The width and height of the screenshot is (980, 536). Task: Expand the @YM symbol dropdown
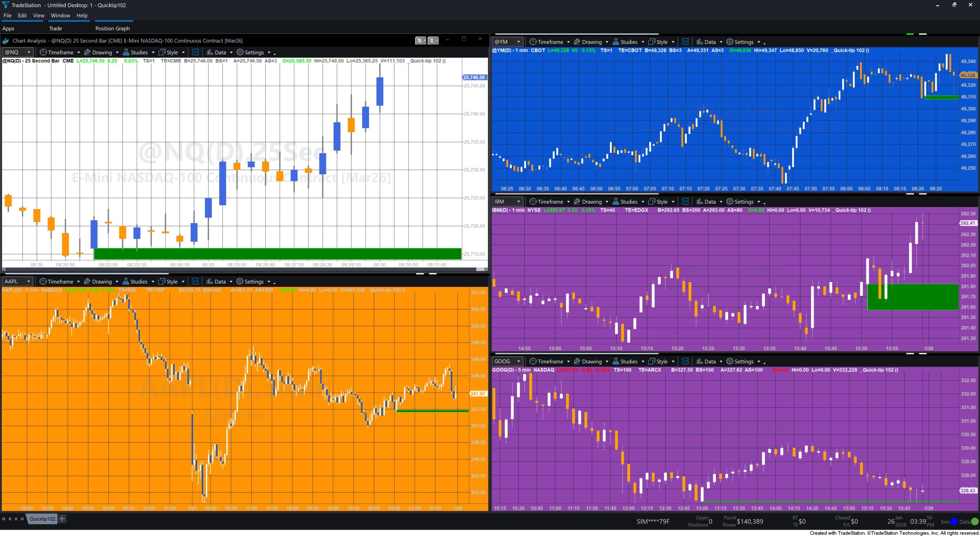coord(519,42)
